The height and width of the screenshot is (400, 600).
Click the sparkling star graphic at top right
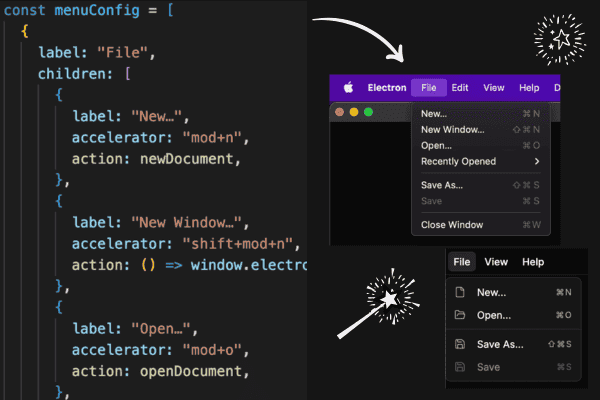click(560, 39)
